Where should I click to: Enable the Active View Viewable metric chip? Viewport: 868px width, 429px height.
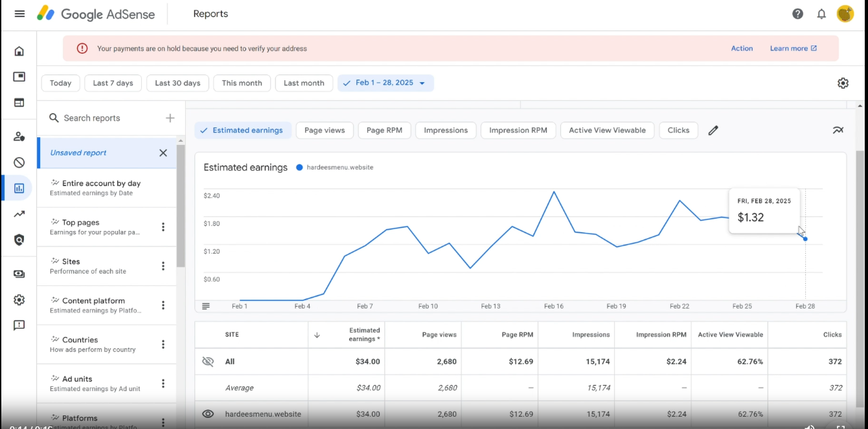(608, 130)
